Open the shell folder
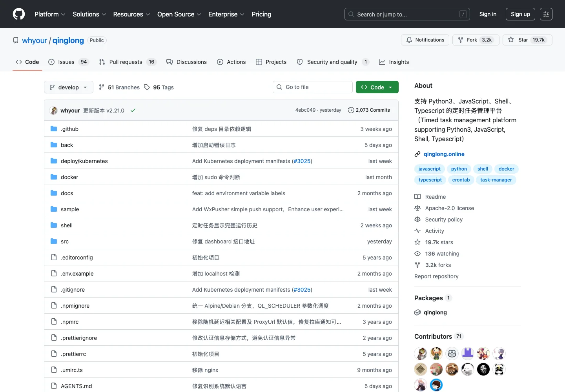This screenshot has height=392, width=565. pos(67,225)
